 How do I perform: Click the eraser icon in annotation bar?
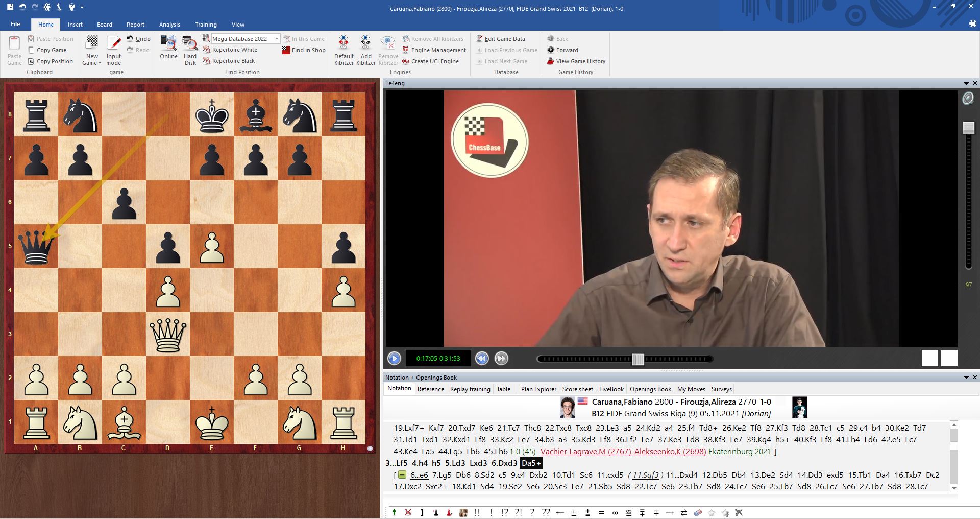tap(698, 513)
